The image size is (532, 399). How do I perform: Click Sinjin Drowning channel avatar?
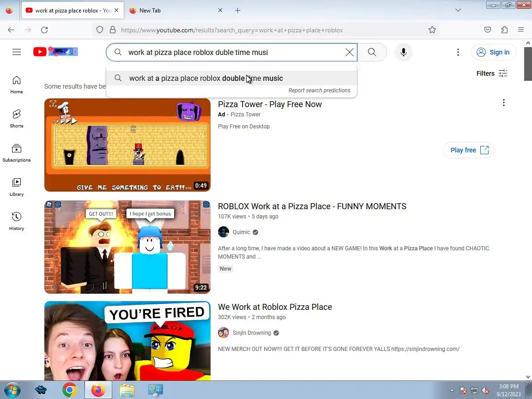(x=224, y=333)
